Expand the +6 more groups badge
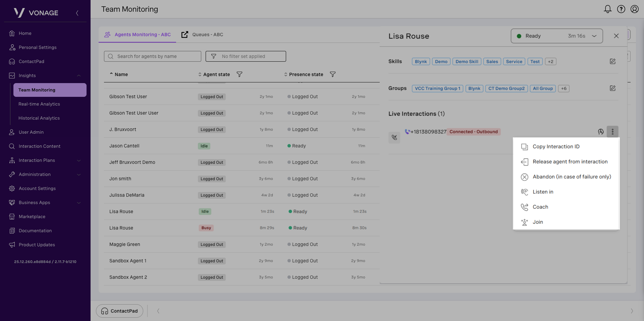Screen dimensions: 644x321 tap(563, 88)
